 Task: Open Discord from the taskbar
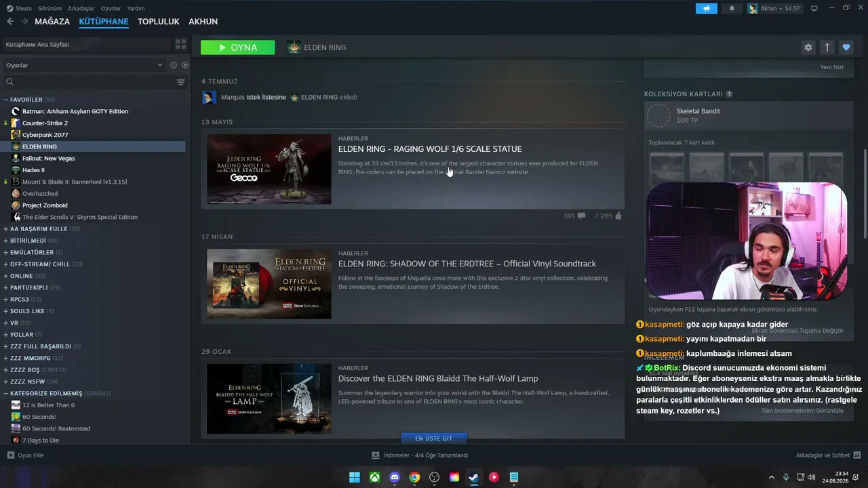395,477
